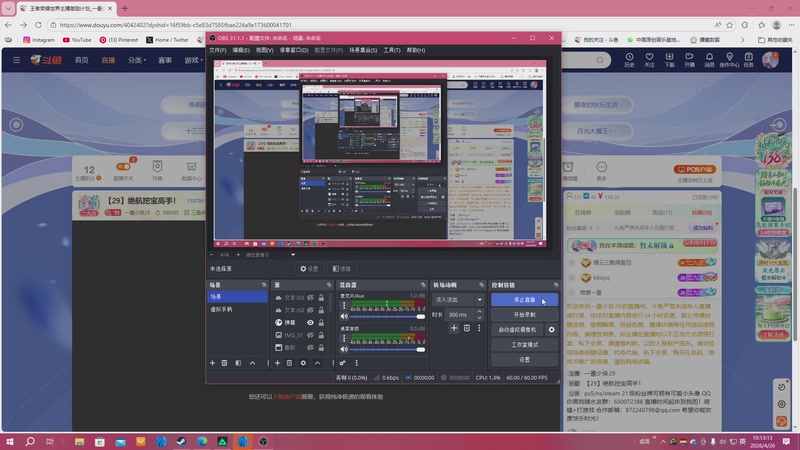The width and height of the screenshot is (800, 450).
Task: Hide the browser source with the visible eye icon
Action: pyautogui.click(x=310, y=322)
